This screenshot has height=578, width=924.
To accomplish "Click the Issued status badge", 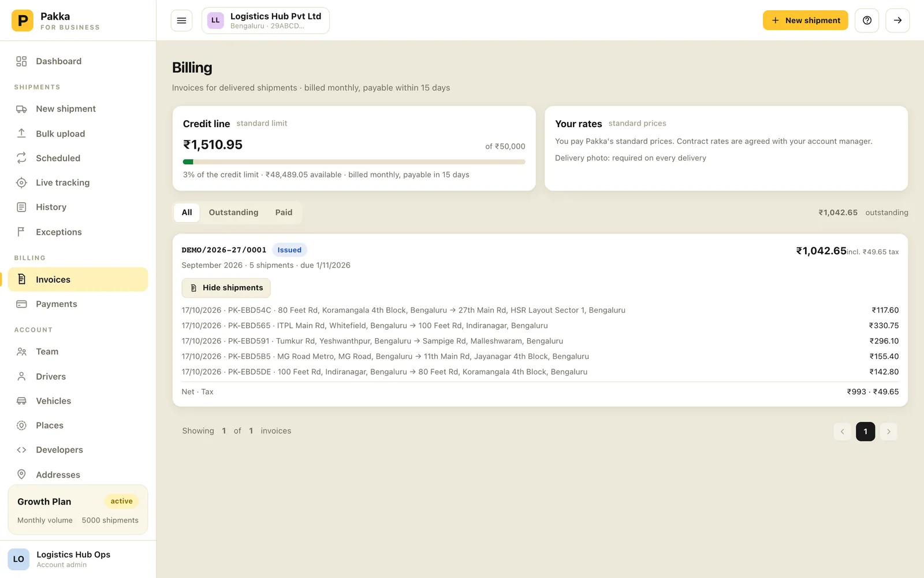I will (289, 250).
